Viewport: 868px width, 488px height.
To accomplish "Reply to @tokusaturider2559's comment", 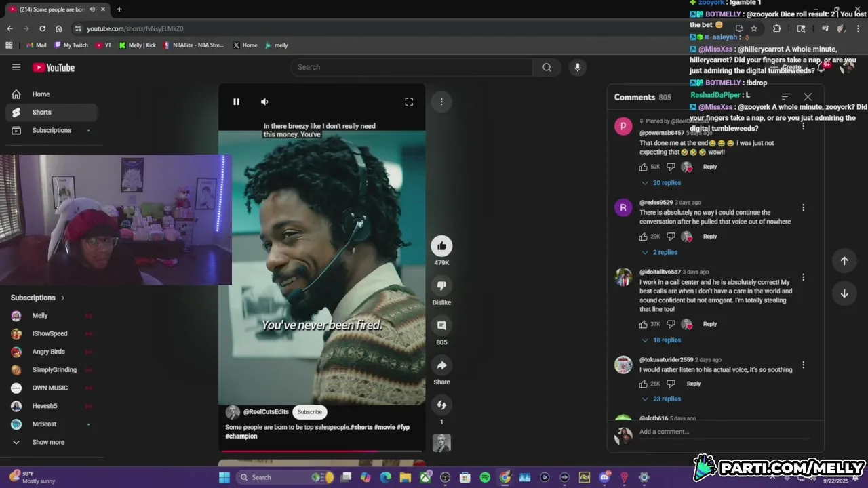I will point(694,384).
